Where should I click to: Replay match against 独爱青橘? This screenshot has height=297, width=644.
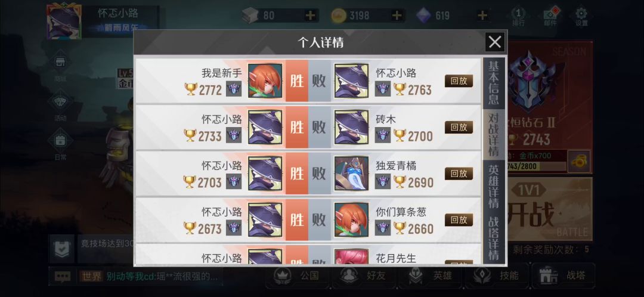(459, 174)
